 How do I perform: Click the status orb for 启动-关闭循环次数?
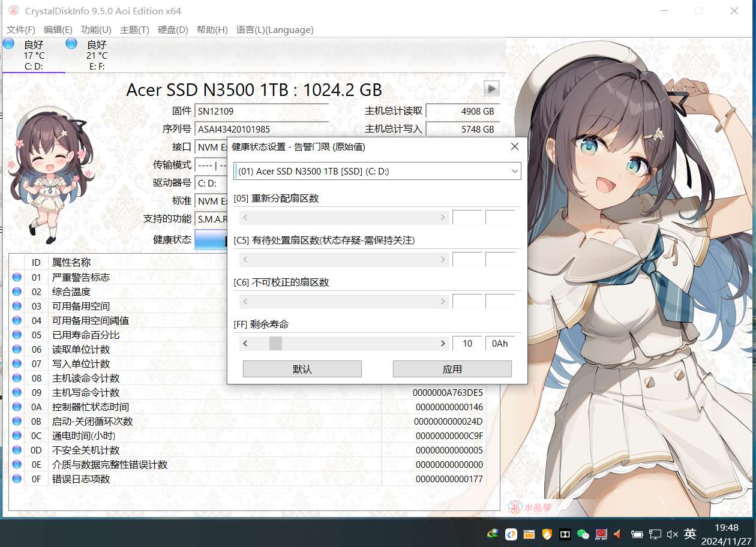[17, 421]
